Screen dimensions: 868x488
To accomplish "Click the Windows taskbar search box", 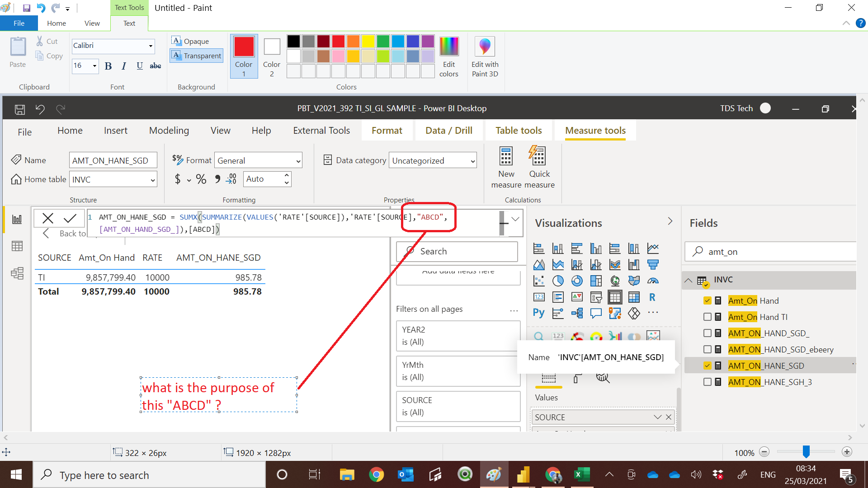I will coord(149,475).
